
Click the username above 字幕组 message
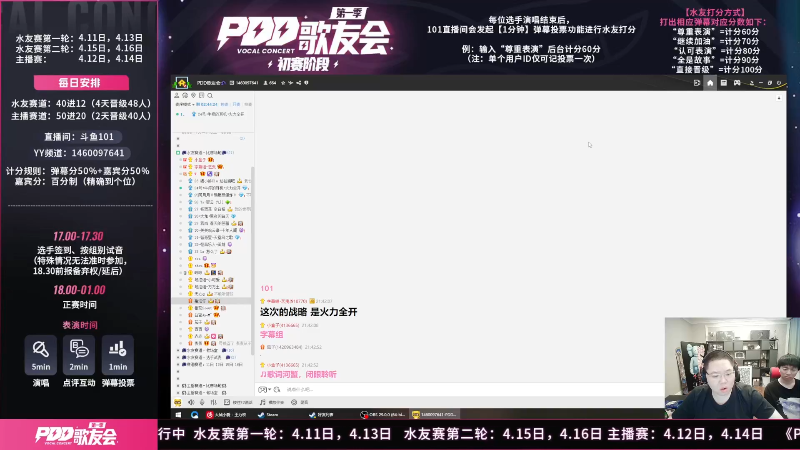click(x=283, y=326)
